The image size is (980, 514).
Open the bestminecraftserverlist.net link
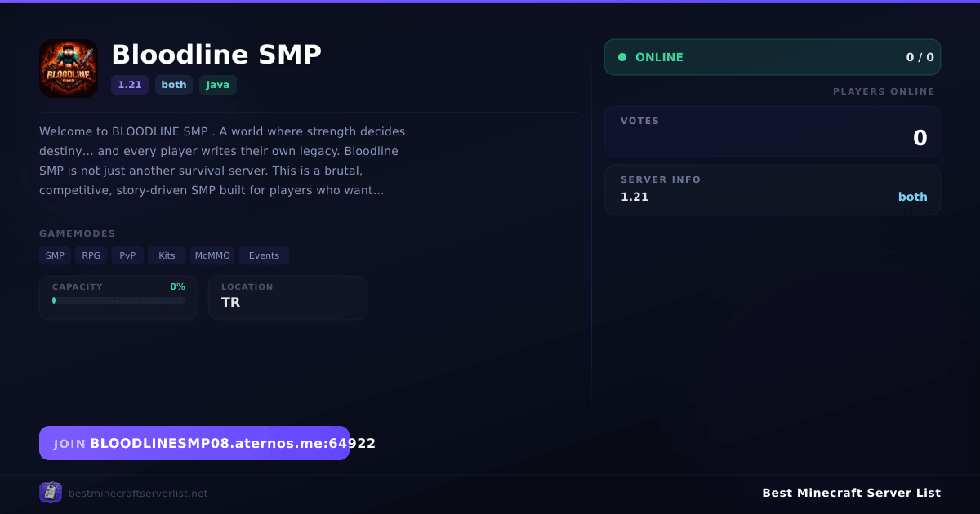coord(138,494)
